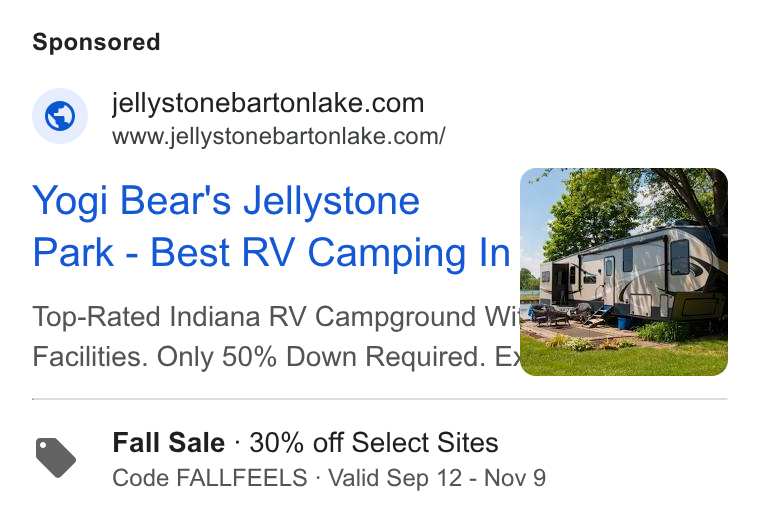Click the gray price tag icon

[x=56, y=458]
